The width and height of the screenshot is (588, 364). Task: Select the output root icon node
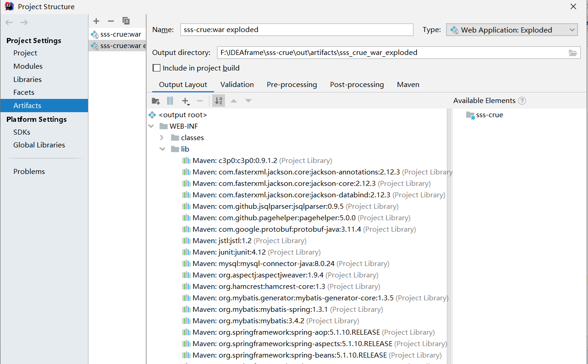point(152,115)
